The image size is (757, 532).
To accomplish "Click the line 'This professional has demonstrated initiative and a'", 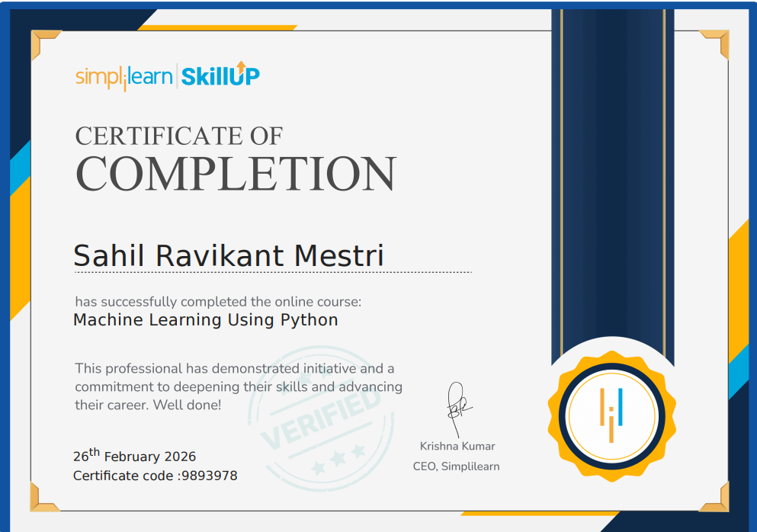I will [235, 368].
